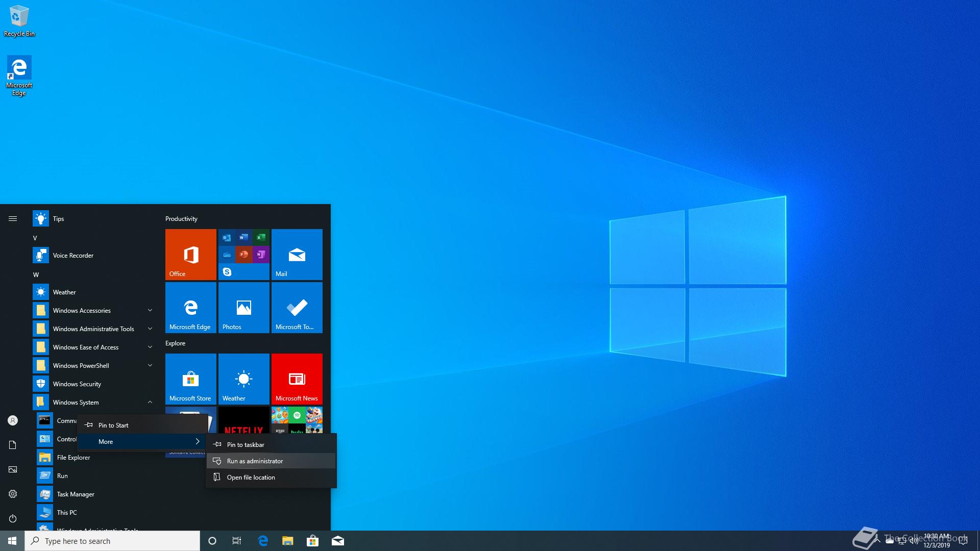Open Run under Windows System
This screenshot has height=551, width=980.
click(x=95, y=476)
